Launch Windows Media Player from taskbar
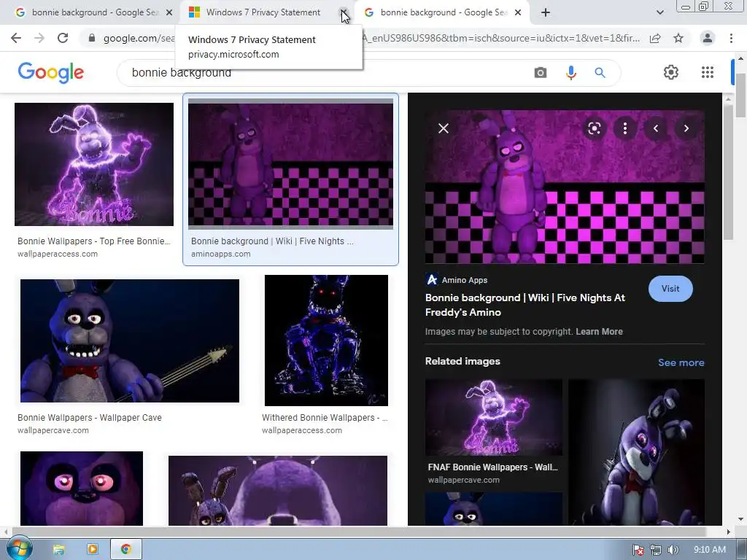 point(93,549)
